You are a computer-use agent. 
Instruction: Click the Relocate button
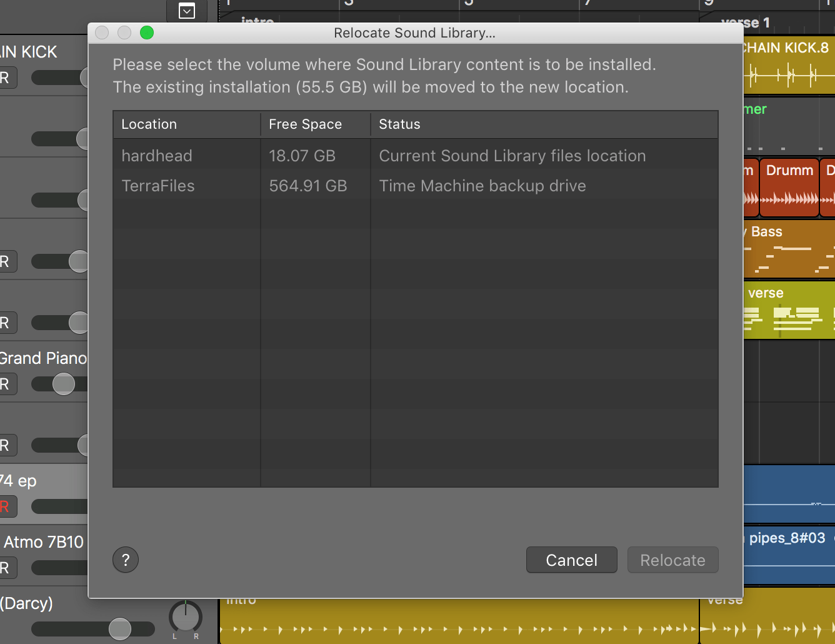pyautogui.click(x=672, y=560)
